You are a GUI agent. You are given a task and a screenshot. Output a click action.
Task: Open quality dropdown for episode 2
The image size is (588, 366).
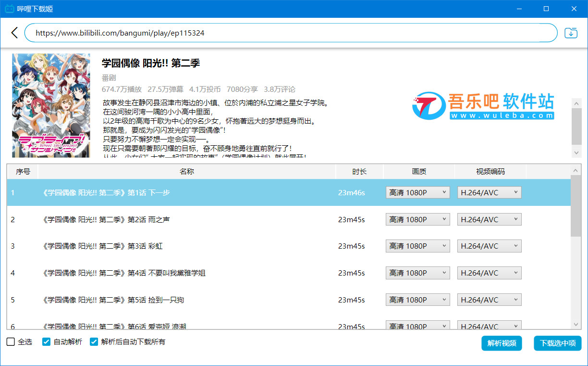pyautogui.click(x=418, y=219)
